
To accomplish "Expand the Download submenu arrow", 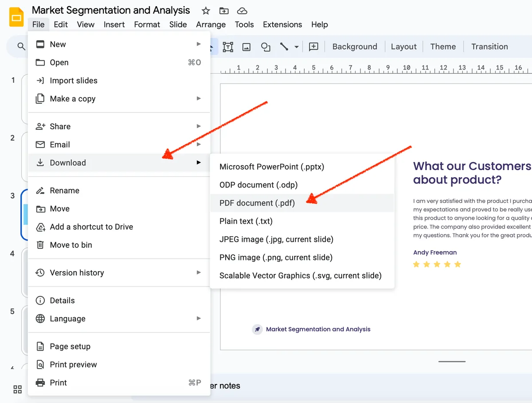I will coord(199,163).
